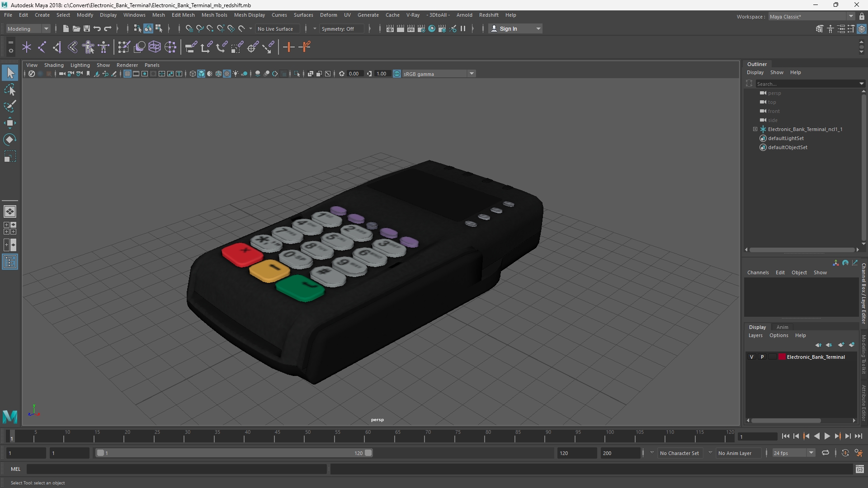The width and height of the screenshot is (868, 488).
Task: Undo the last action
Action: tap(97, 28)
